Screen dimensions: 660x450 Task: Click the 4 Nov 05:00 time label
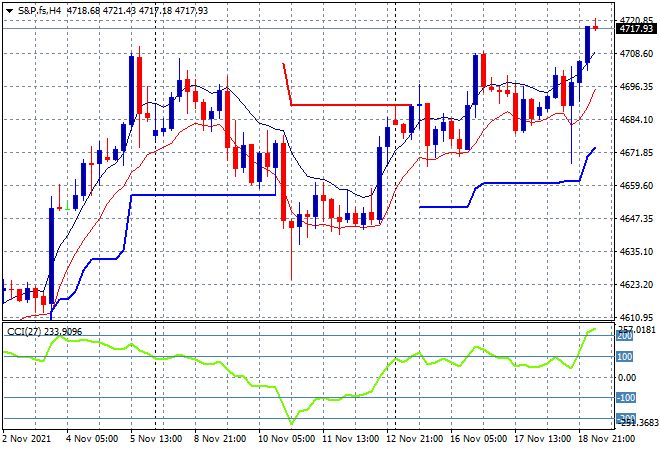pyautogui.click(x=92, y=439)
